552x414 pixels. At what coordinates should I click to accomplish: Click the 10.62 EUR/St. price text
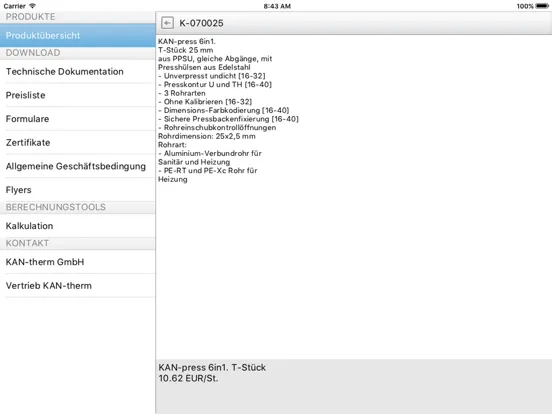tap(188, 378)
